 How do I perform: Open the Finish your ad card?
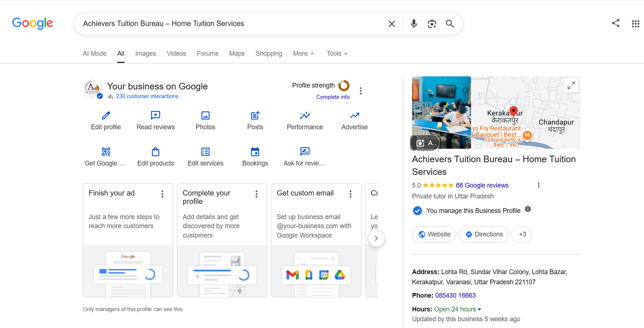(x=128, y=240)
